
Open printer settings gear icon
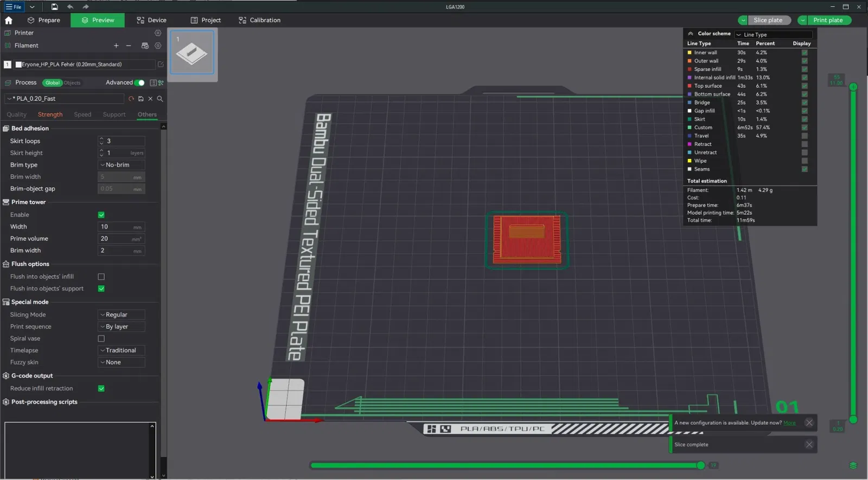click(158, 33)
